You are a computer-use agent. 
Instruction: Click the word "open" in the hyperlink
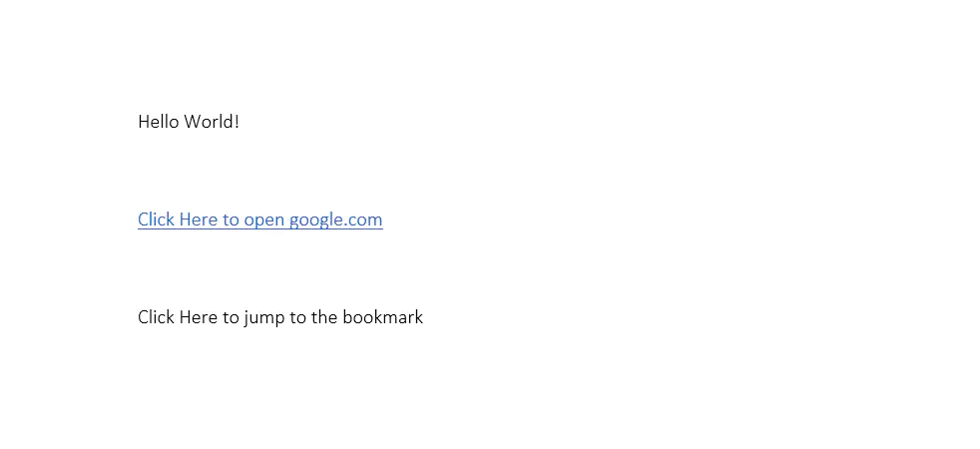click(264, 220)
